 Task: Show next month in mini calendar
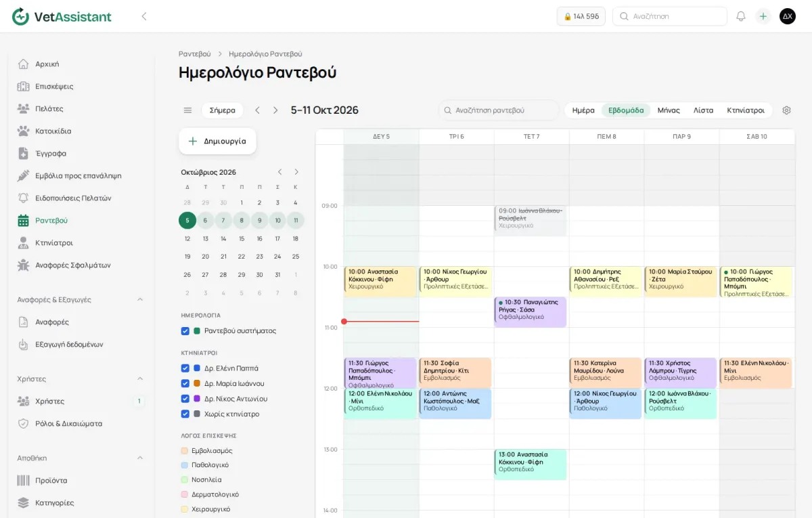pyautogui.click(x=296, y=172)
